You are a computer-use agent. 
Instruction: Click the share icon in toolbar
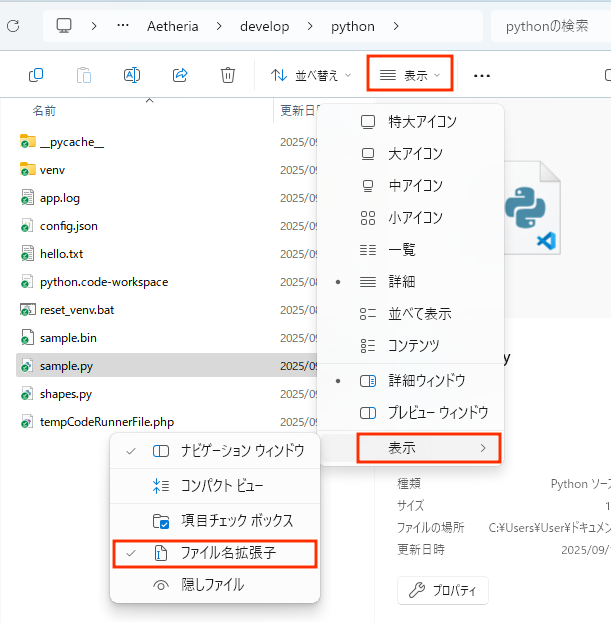coord(180,75)
